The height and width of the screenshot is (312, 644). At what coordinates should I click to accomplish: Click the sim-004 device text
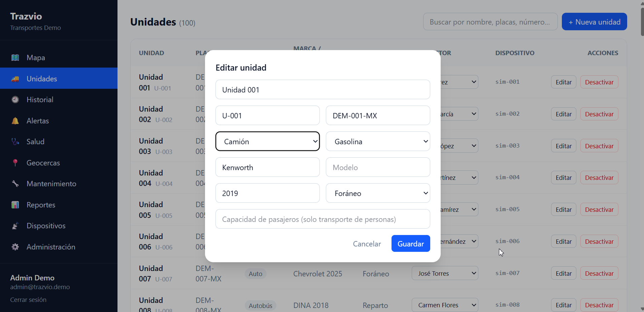(507, 177)
